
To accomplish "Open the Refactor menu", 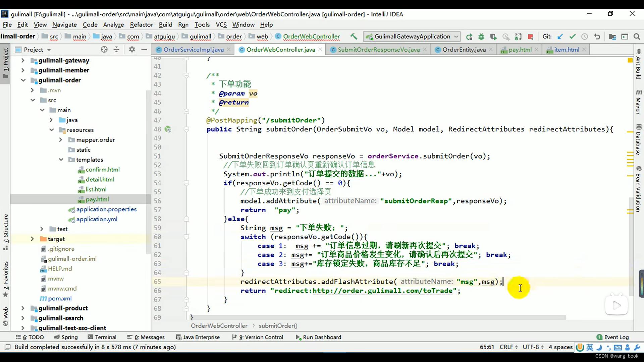I will click(x=141, y=24).
